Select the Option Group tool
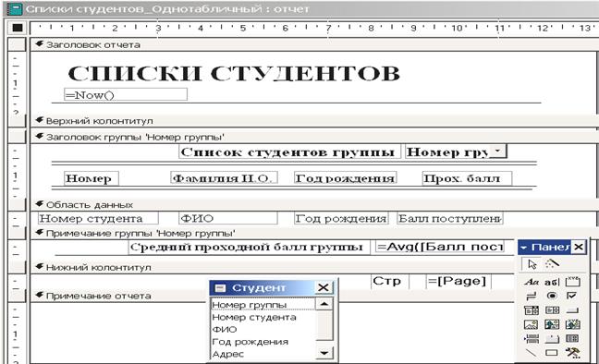 point(572,282)
